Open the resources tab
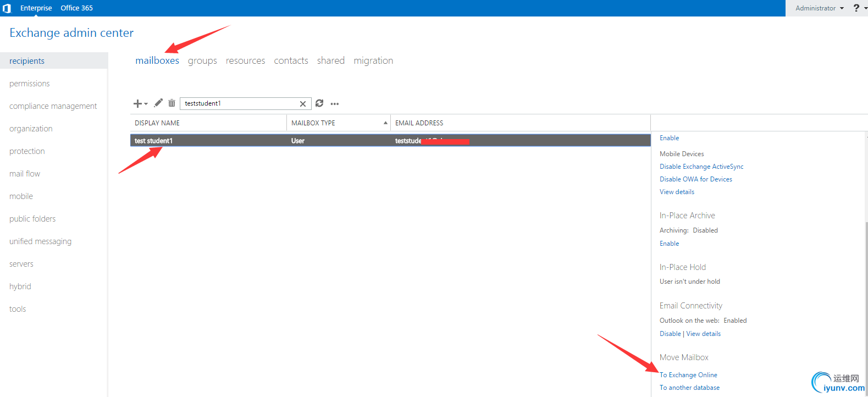Image resolution: width=868 pixels, height=397 pixels. click(246, 60)
